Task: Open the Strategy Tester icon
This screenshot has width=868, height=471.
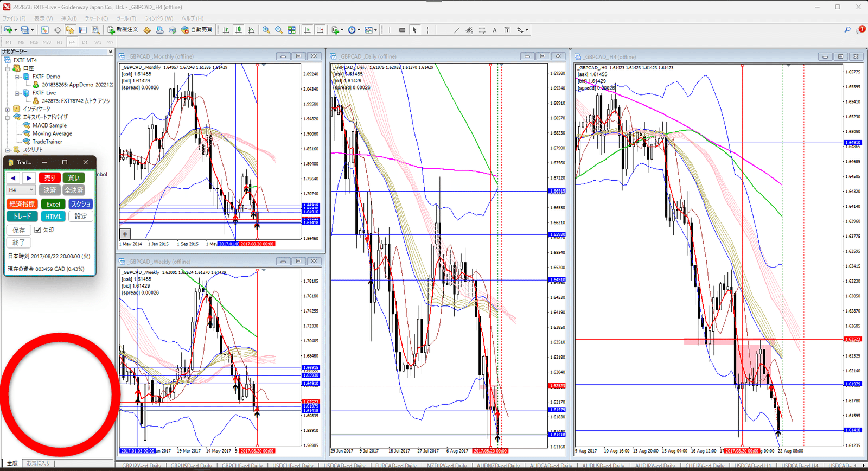Action: click(96, 30)
